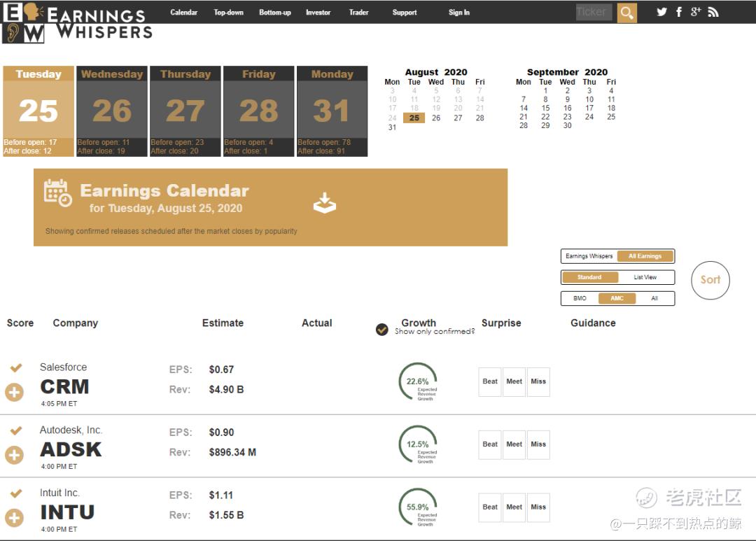Open the Twitter social icon
Viewport: 756px width, 541px height.
click(x=661, y=12)
